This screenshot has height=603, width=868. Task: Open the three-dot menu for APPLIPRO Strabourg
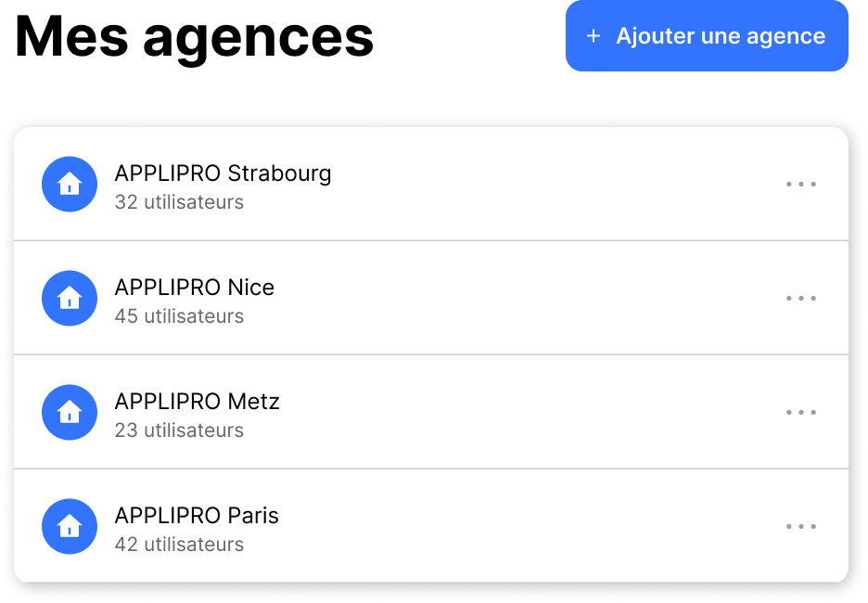click(801, 184)
